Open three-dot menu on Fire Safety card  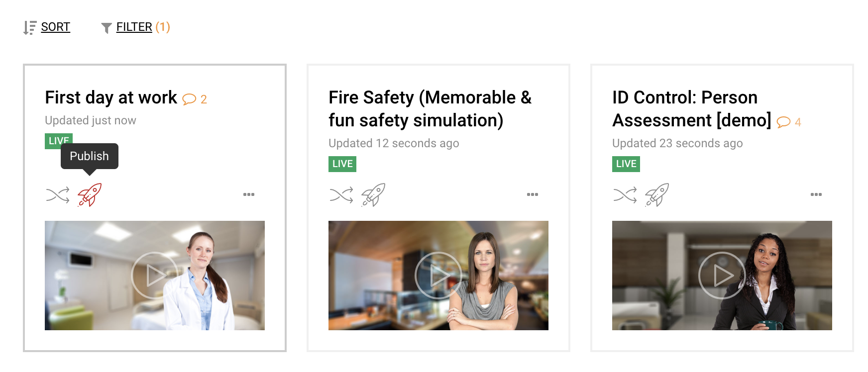(x=533, y=194)
